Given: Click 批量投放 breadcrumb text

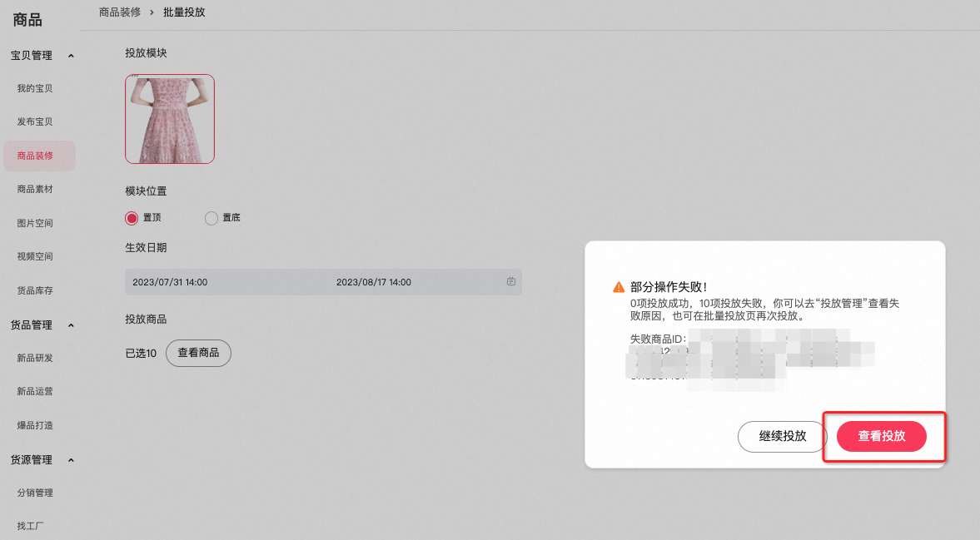Looking at the screenshot, I should [x=184, y=12].
